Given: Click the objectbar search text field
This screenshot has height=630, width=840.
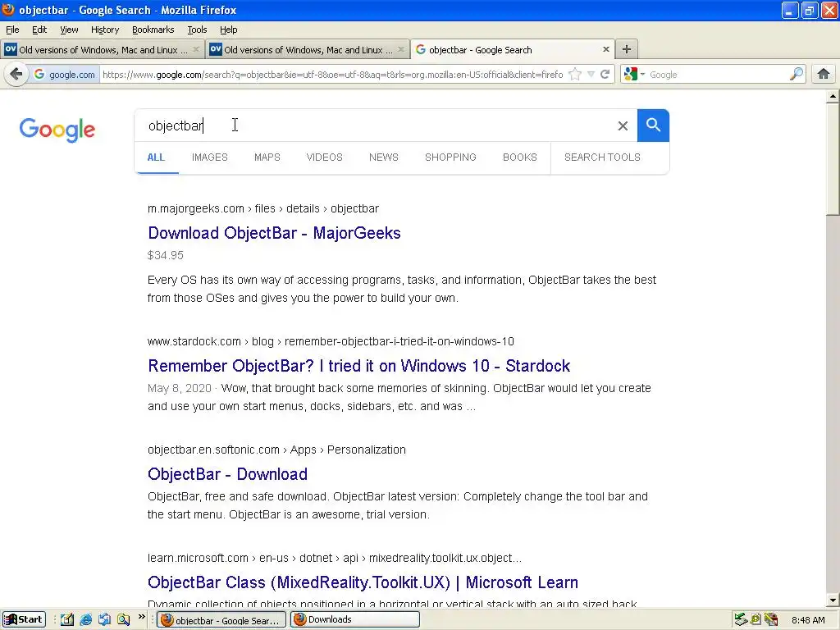Looking at the screenshot, I should (x=375, y=126).
